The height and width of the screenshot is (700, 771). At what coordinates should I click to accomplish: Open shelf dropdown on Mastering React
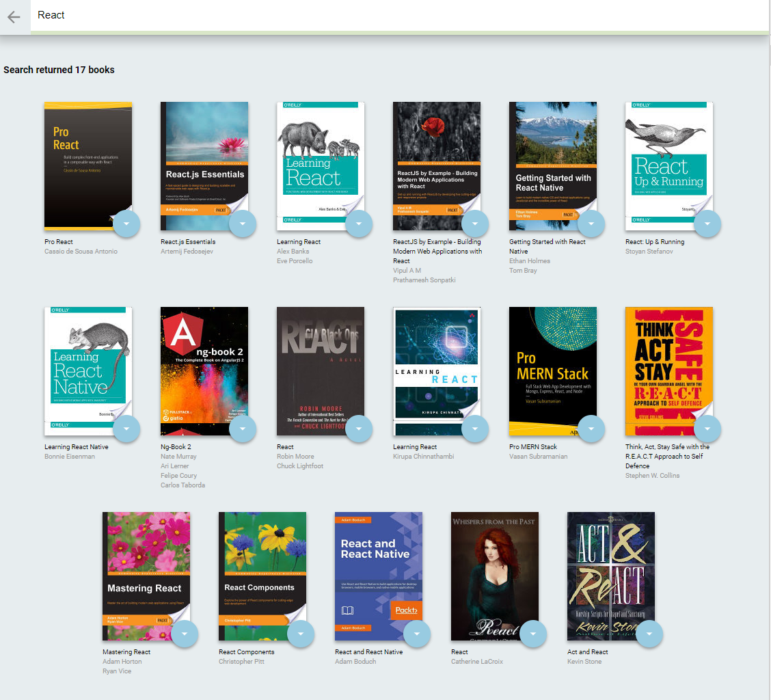click(185, 634)
